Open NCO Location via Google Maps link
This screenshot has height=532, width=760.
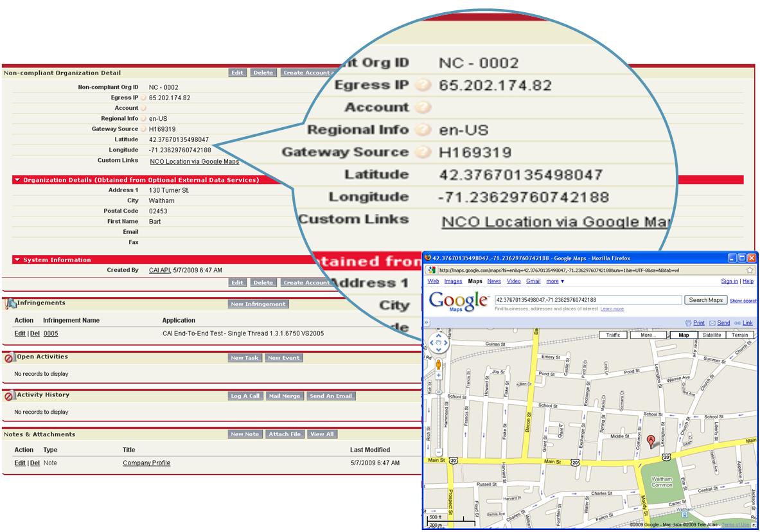tap(195, 161)
